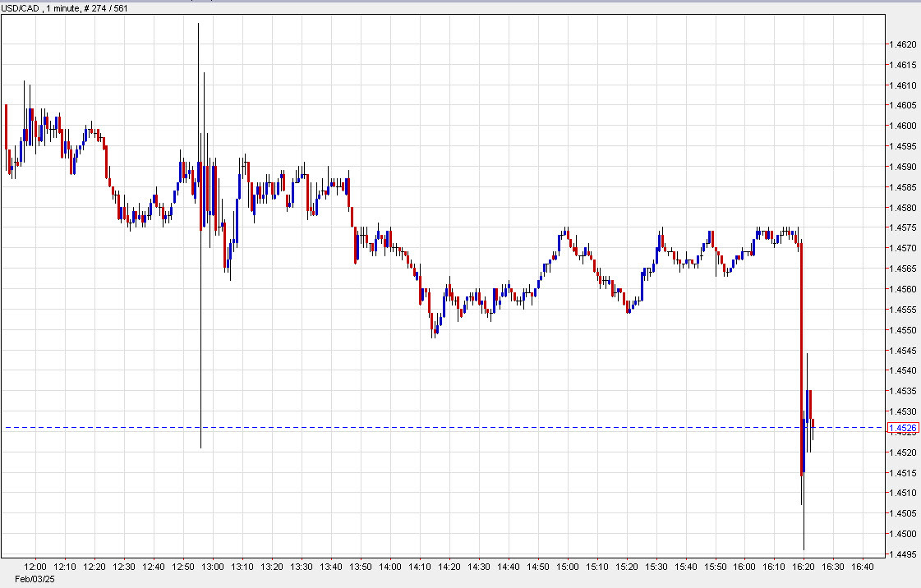Click the 14:00 time axis label

click(390, 567)
